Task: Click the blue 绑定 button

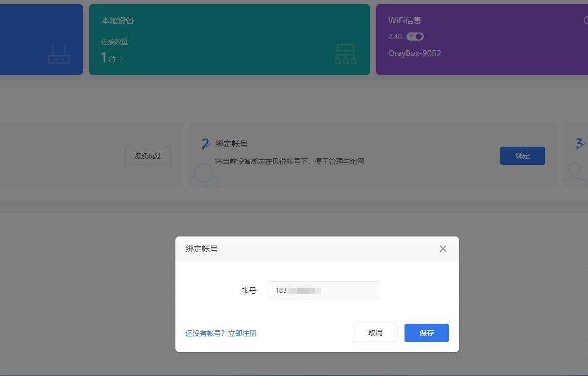Action: tap(522, 156)
